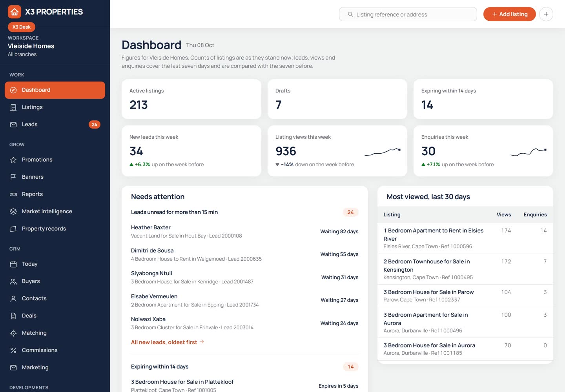
Task: Click the listing reference or address search field
Action: tap(408, 14)
